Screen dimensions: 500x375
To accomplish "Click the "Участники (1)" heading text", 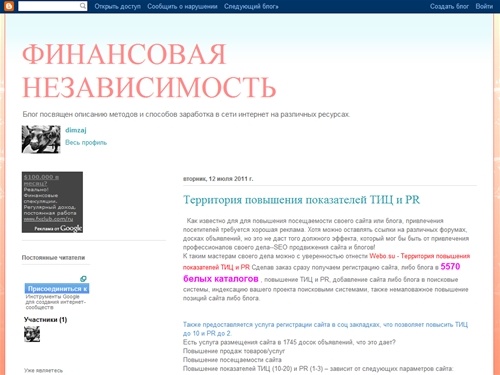I will click(45, 320).
